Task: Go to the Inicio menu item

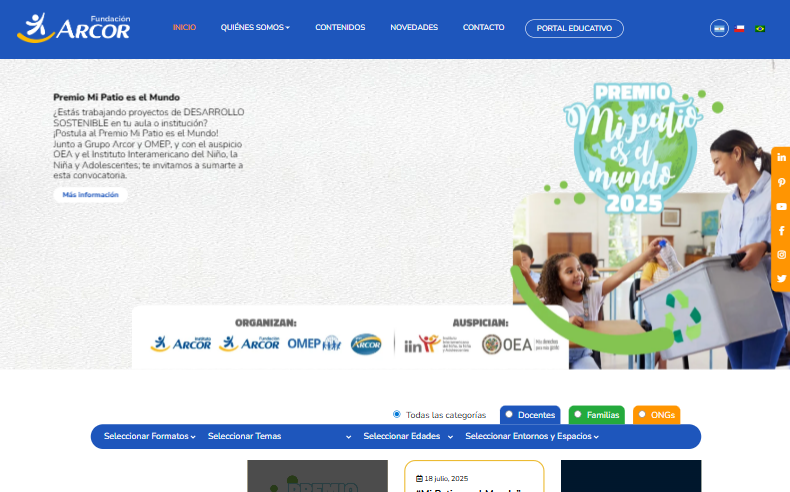Action: click(184, 27)
